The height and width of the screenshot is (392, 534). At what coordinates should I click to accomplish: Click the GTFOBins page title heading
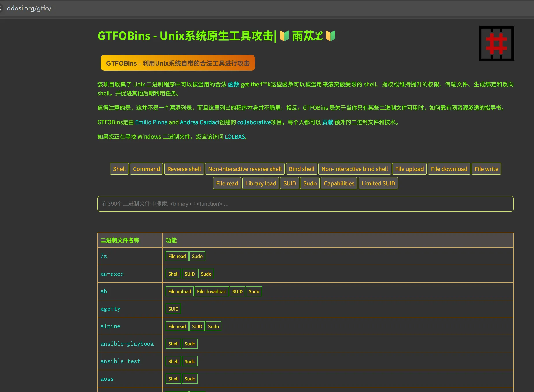pos(216,36)
